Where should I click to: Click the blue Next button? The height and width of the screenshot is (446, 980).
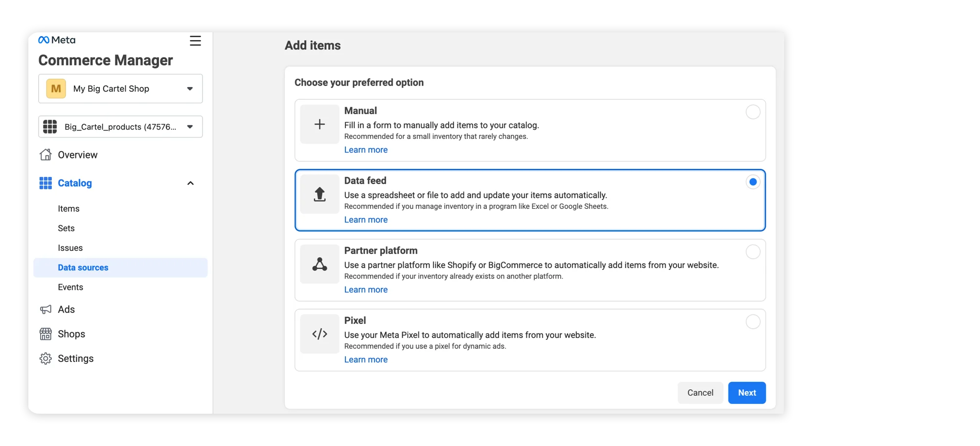747,393
